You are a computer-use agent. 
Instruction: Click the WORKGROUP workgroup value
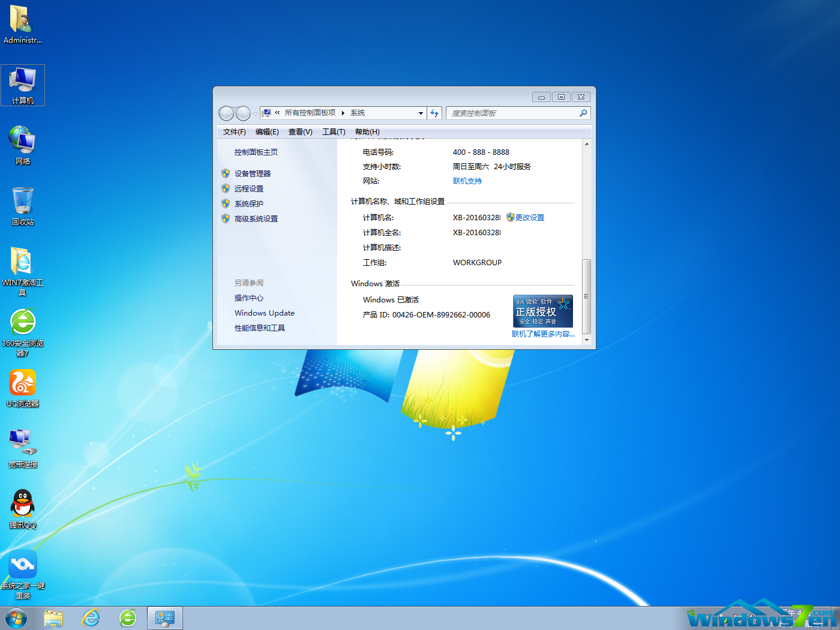point(477,263)
